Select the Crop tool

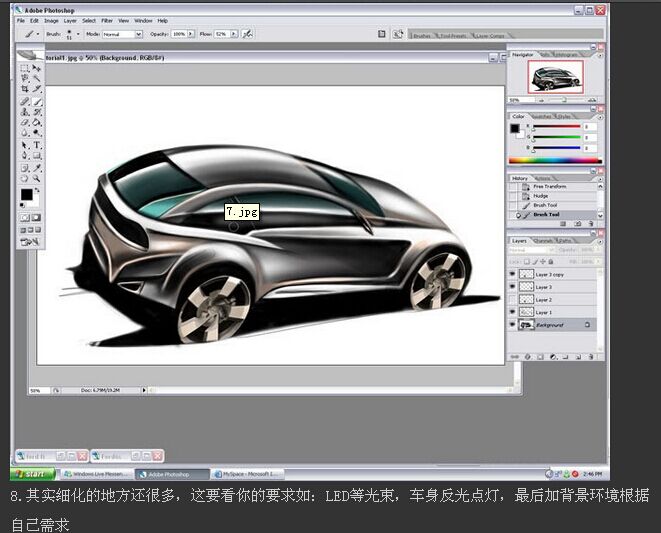[x=25, y=89]
